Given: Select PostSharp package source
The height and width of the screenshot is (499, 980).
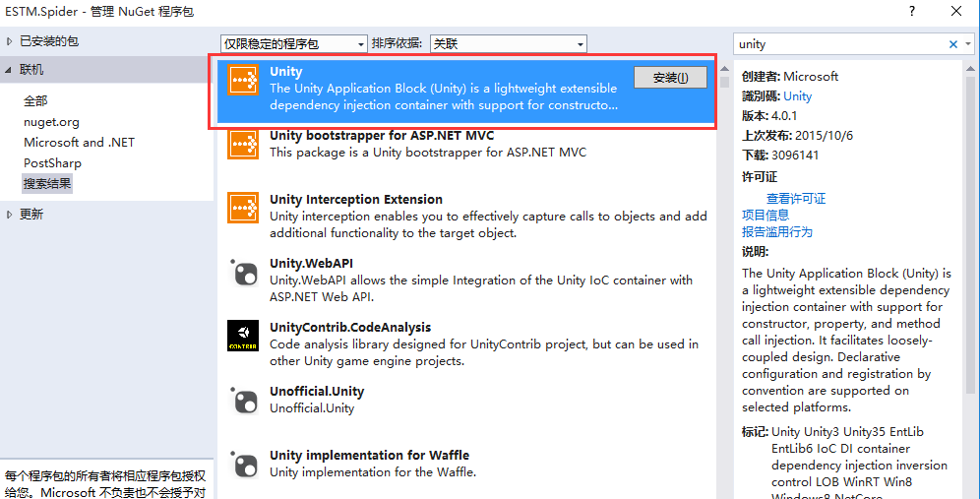Looking at the screenshot, I should point(52,163).
